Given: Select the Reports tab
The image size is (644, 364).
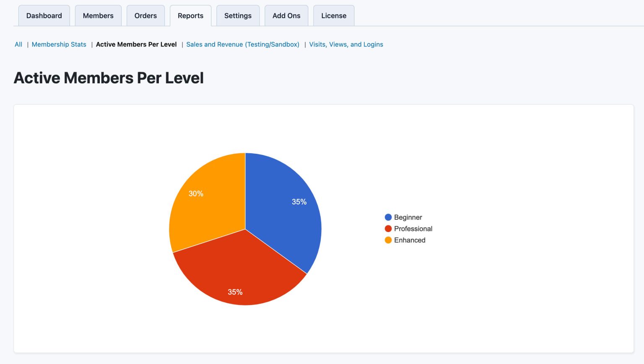Looking at the screenshot, I should pos(190,15).
